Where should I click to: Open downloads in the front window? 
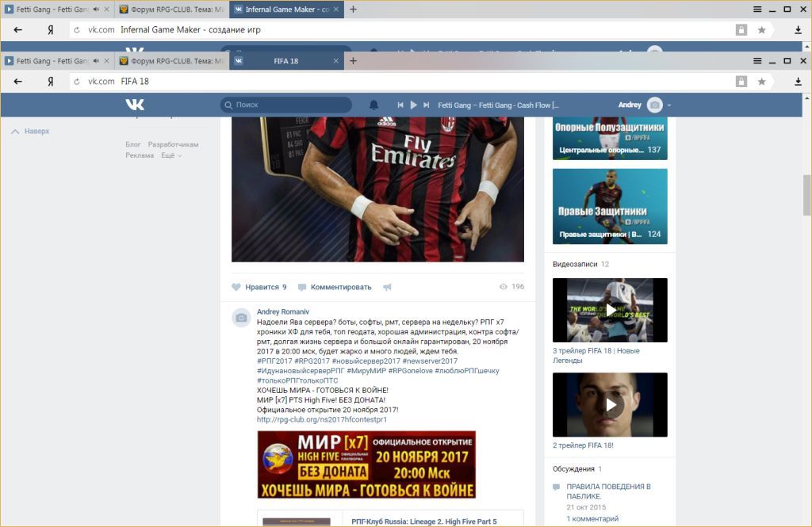(798, 82)
